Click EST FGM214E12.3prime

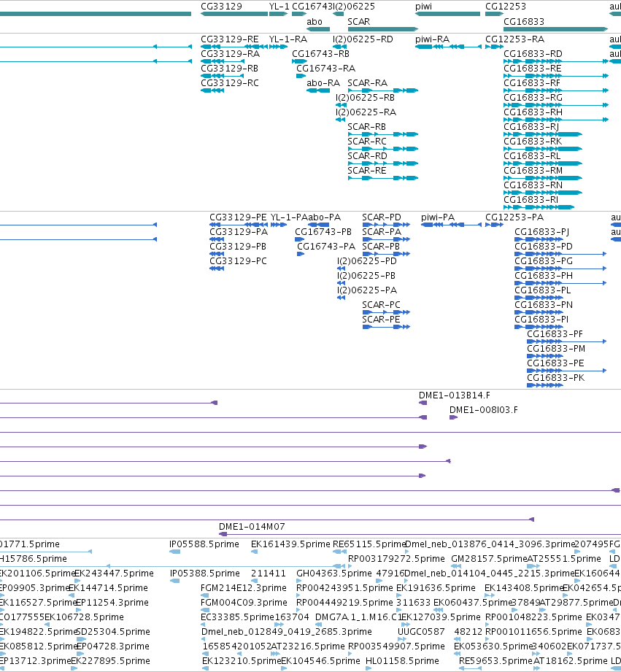pos(244,588)
